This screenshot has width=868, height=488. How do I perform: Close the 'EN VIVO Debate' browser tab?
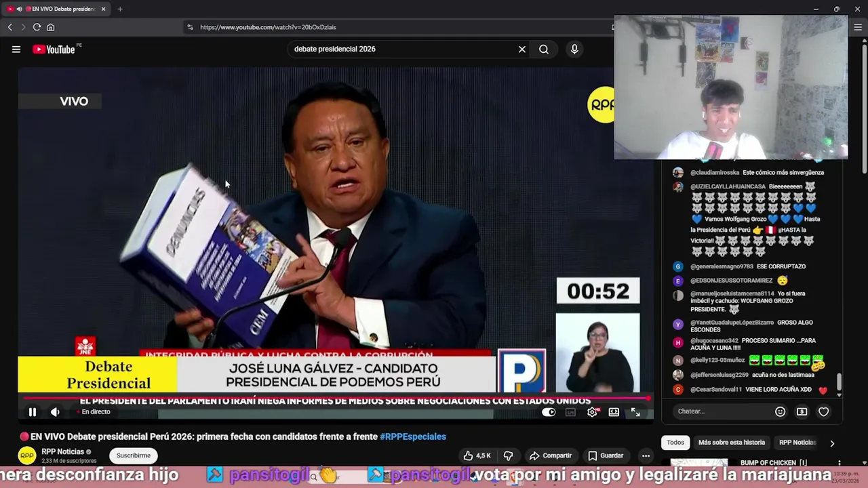coord(103,9)
